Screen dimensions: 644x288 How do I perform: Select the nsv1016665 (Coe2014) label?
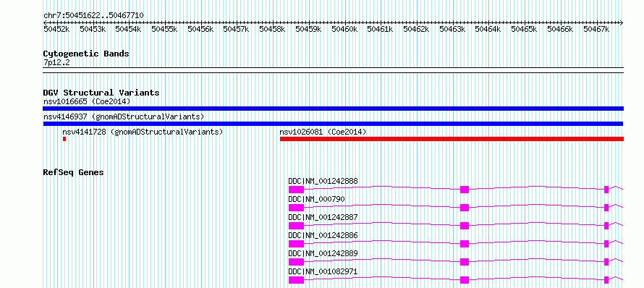click(87, 101)
